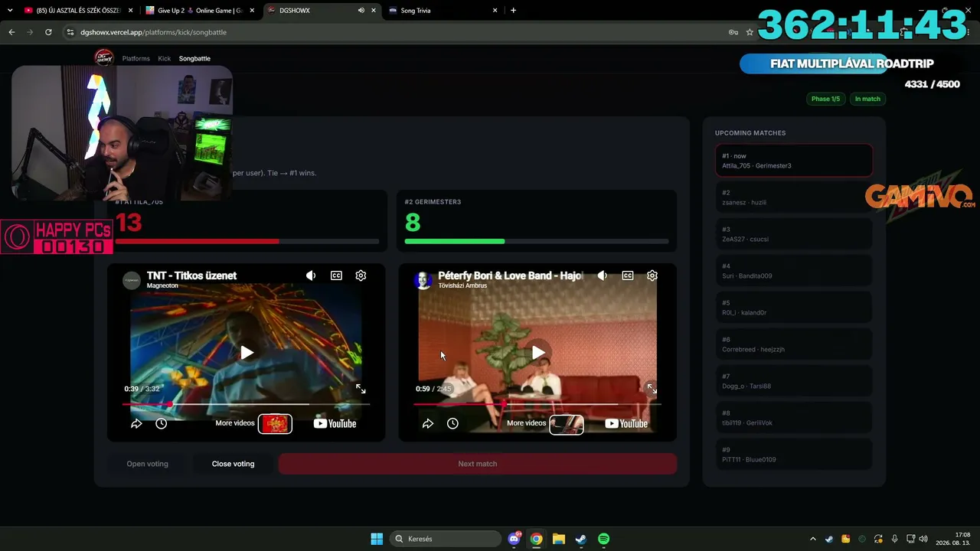
Task: Open Spotify from the taskbar
Action: (603, 539)
